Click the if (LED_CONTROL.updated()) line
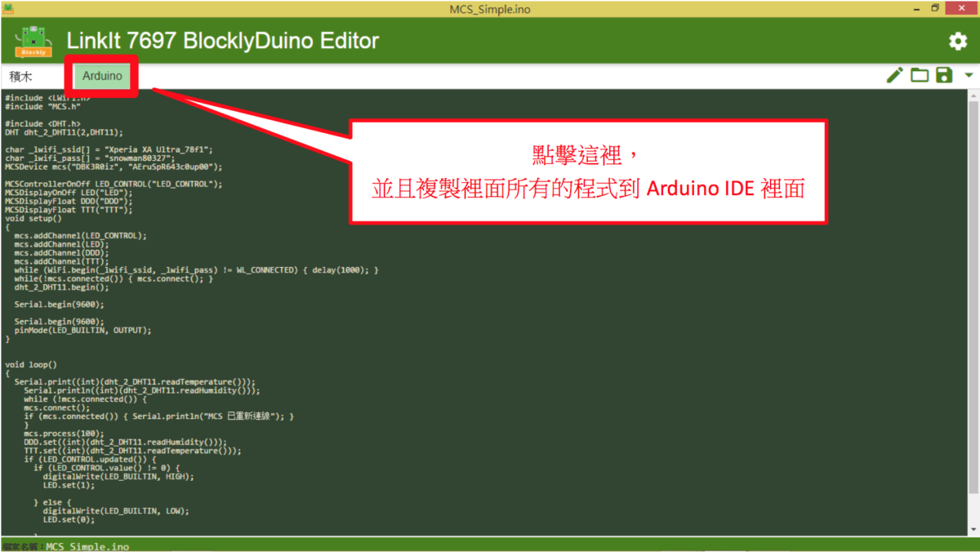The height and width of the screenshot is (552, 980). [x=90, y=460]
